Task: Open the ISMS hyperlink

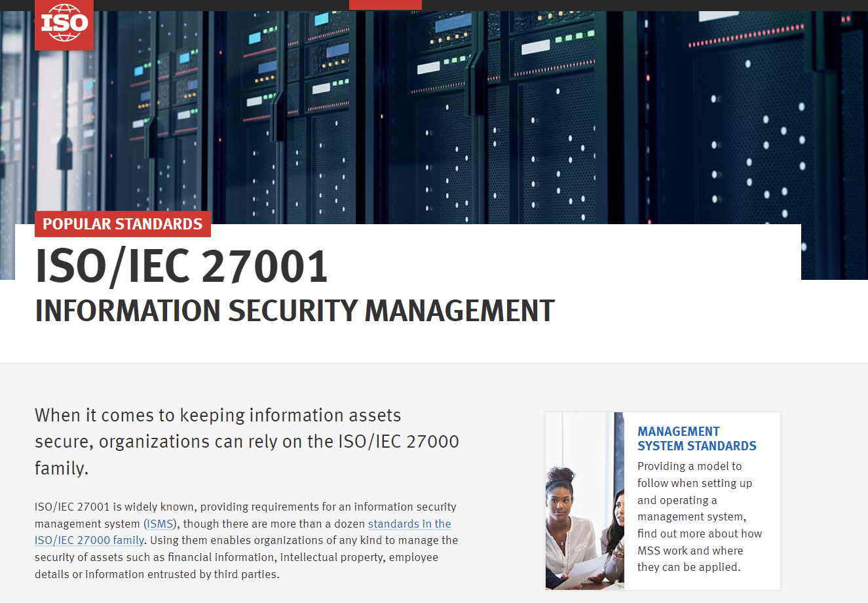Action: point(159,524)
